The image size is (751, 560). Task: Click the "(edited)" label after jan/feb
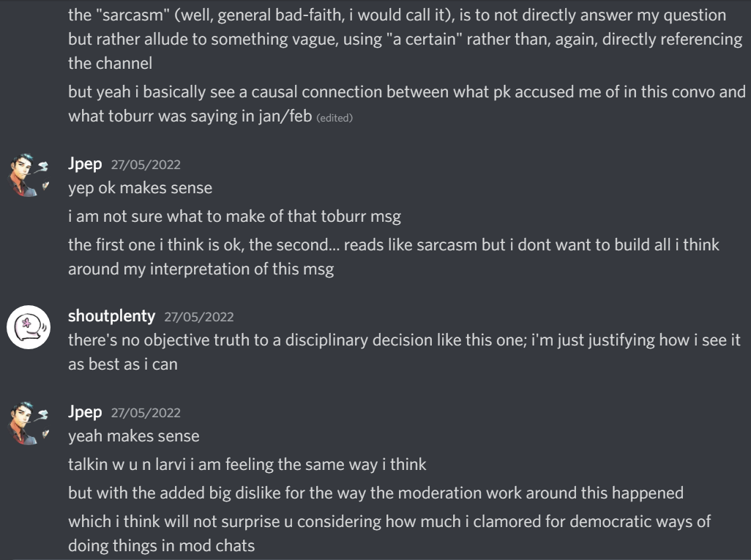pos(335,118)
